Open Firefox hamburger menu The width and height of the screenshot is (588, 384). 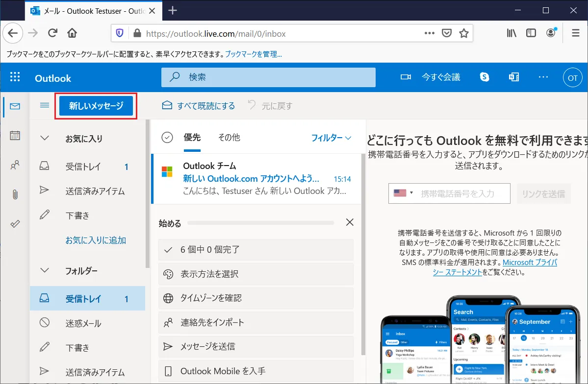click(576, 33)
